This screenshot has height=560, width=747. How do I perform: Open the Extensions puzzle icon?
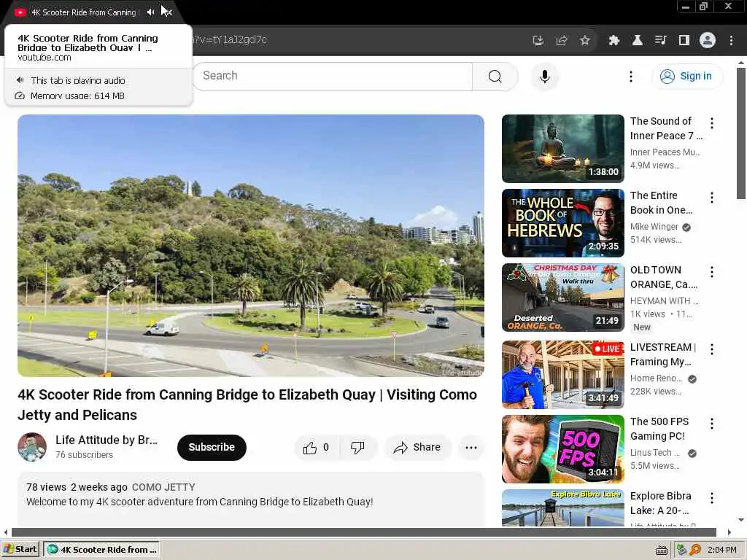coord(614,41)
